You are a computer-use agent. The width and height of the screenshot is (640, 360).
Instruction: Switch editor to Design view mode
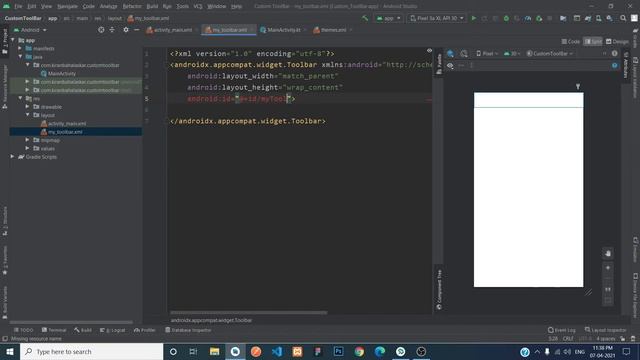[617, 42]
